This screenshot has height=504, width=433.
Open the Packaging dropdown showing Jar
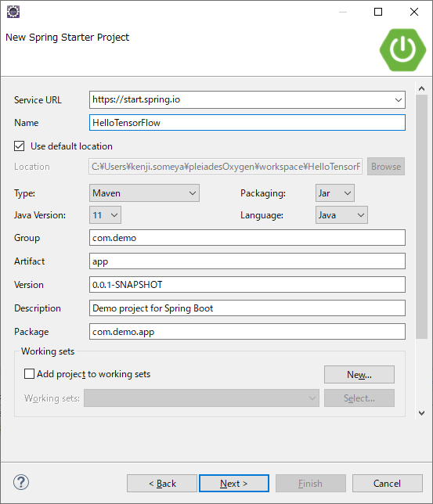point(335,193)
